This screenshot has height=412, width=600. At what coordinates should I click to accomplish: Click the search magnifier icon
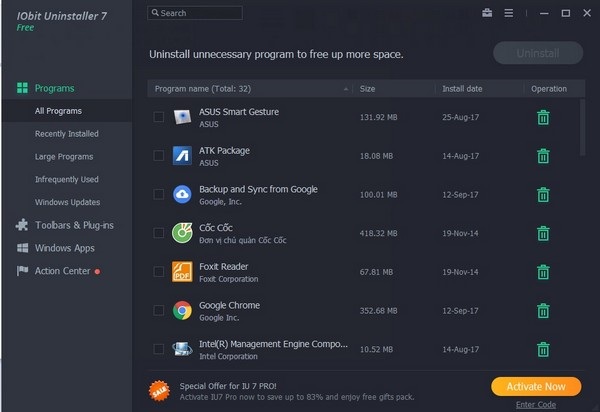(x=155, y=13)
